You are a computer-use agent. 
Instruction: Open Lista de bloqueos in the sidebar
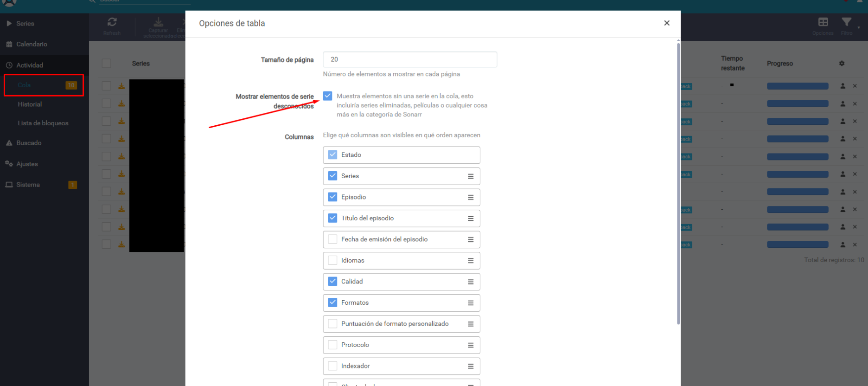(43, 123)
